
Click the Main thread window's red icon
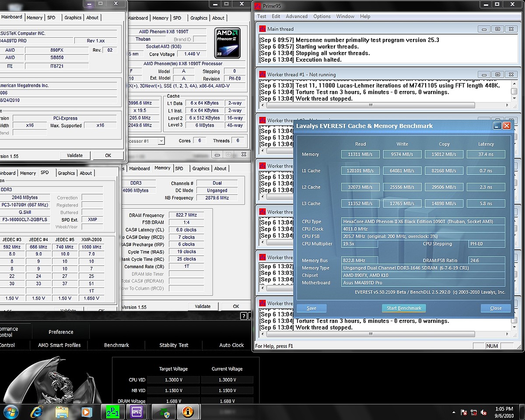[x=262, y=29]
